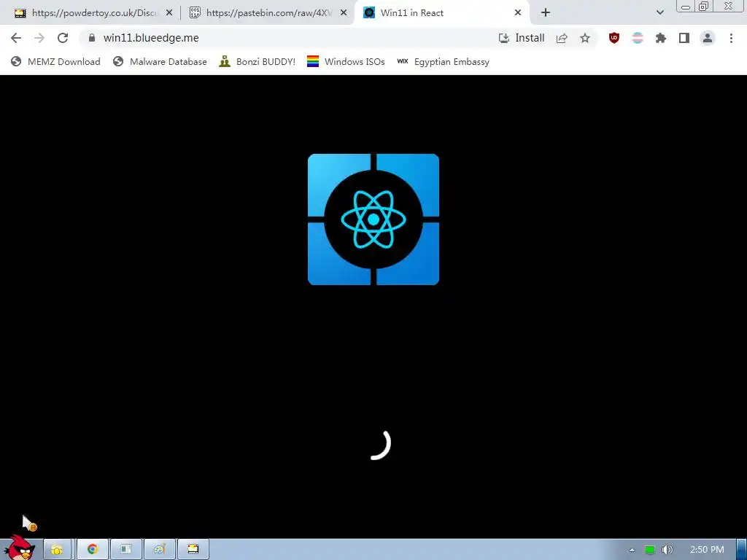Close the pastebin.com tab
Viewport: 747px width, 560px height.
click(344, 13)
